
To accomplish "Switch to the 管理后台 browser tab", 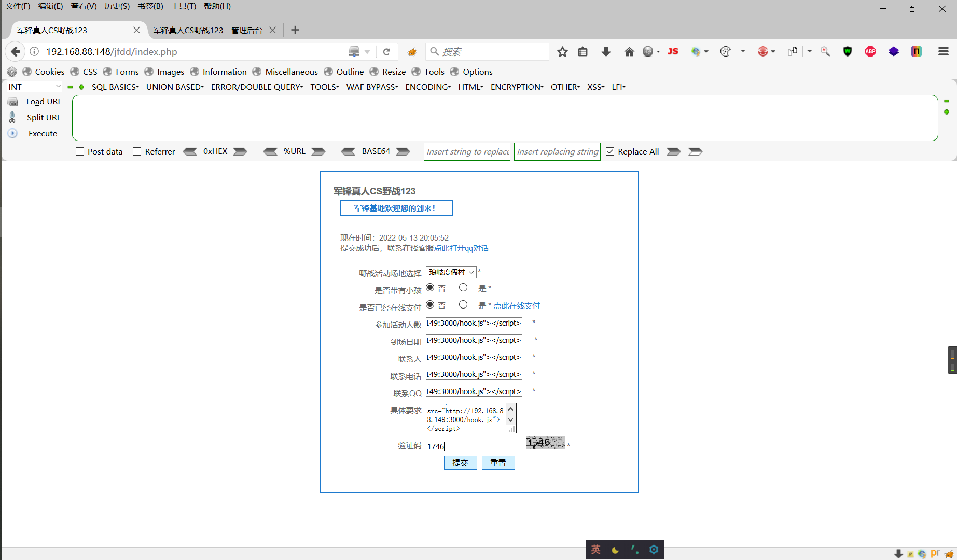I will [x=206, y=30].
